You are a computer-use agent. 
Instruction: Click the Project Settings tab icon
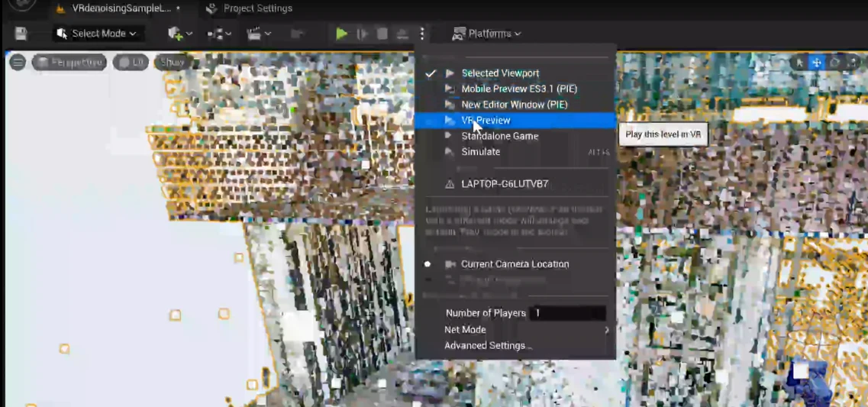pos(211,8)
